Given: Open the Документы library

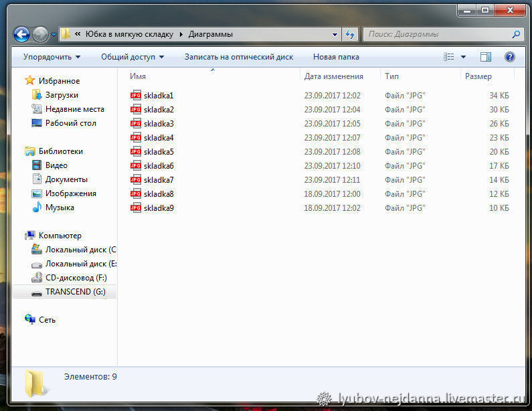Looking at the screenshot, I should (x=66, y=179).
